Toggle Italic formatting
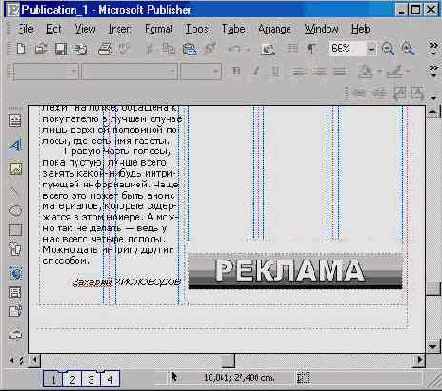This screenshot has width=442, height=391. [256, 71]
